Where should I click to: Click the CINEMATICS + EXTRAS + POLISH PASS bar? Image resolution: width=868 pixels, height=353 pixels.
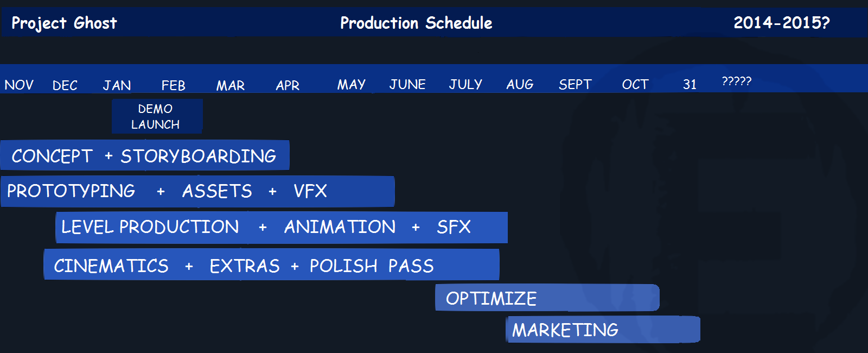click(271, 266)
